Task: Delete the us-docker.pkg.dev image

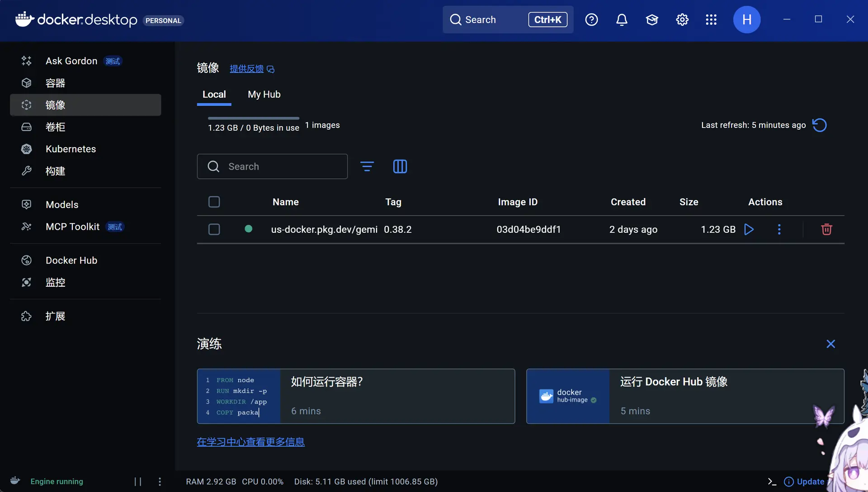Action: coord(826,230)
